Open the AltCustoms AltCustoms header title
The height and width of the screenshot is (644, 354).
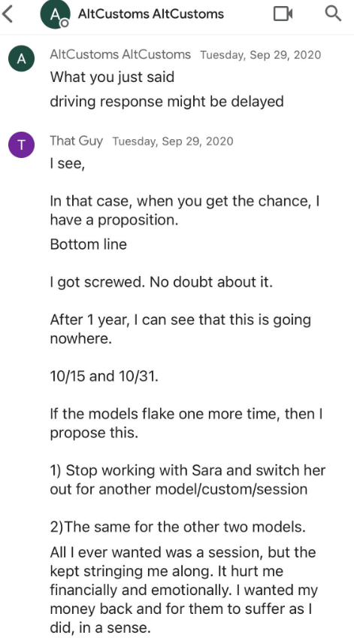(150, 14)
